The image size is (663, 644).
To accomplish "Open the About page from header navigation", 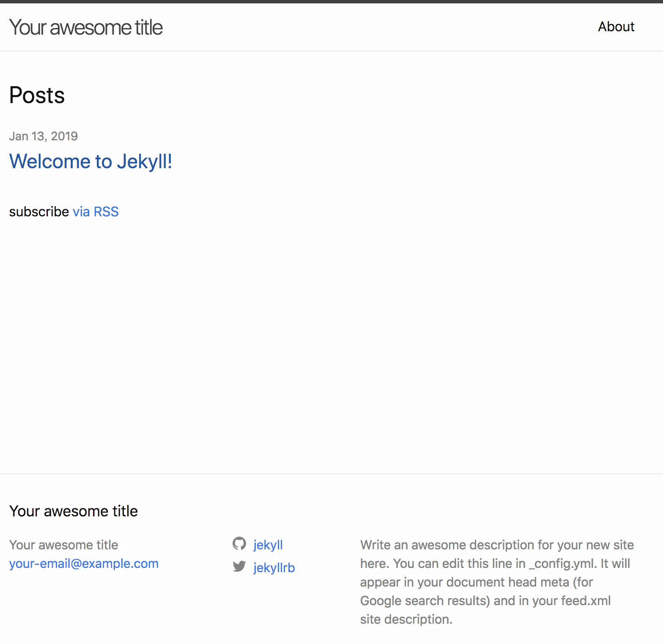I will (616, 27).
